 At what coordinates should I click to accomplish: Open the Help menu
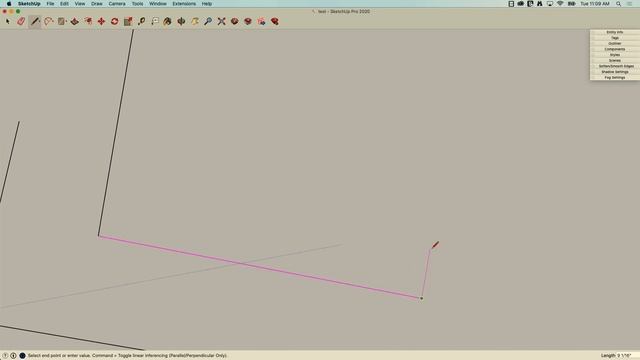pyautogui.click(x=207, y=4)
